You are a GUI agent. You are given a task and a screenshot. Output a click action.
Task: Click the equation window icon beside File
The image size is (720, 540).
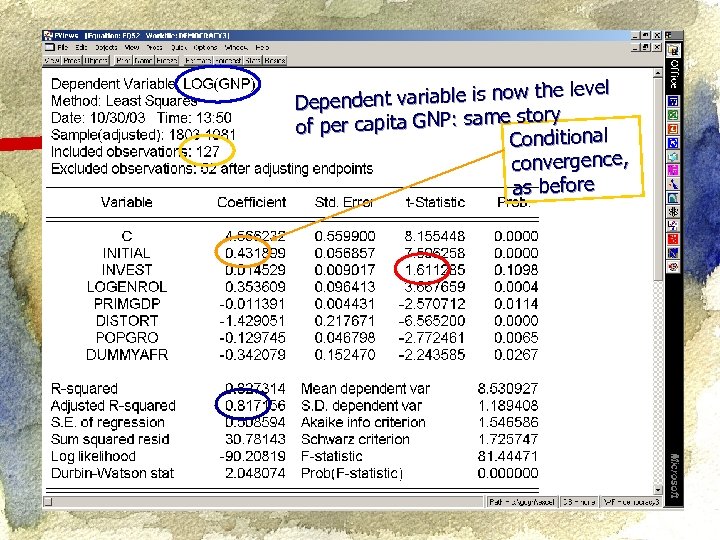point(50,47)
